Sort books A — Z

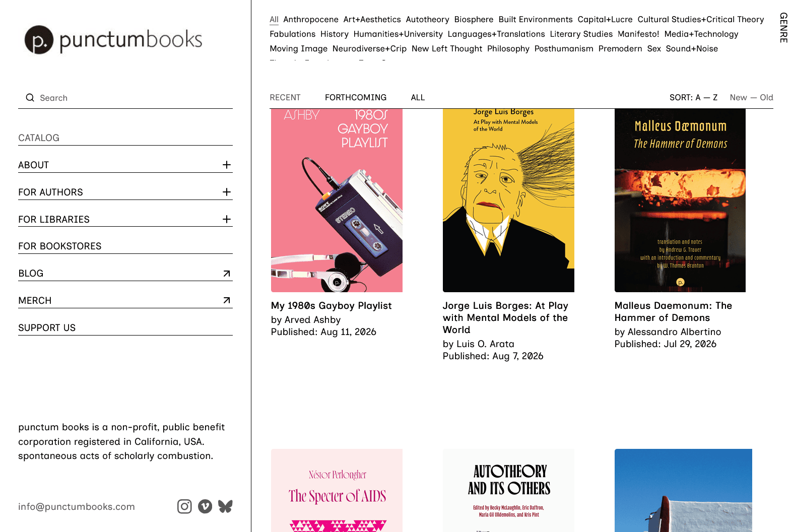pos(706,98)
